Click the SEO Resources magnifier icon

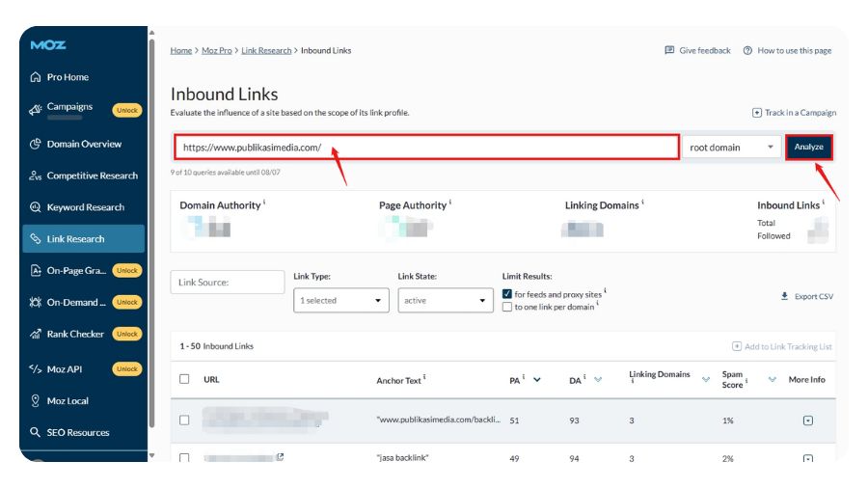[36, 432]
